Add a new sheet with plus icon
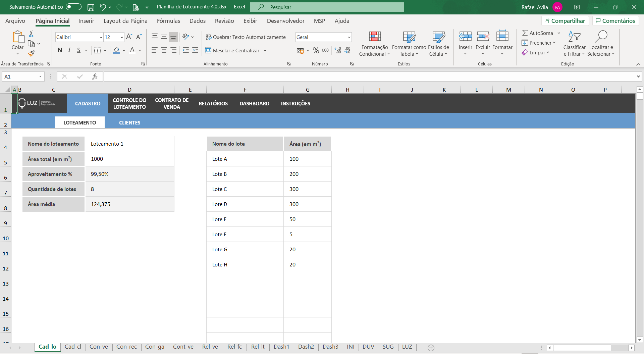The width and height of the screenshot is (644, 354). pyautogui.click(x=431, y=348)
